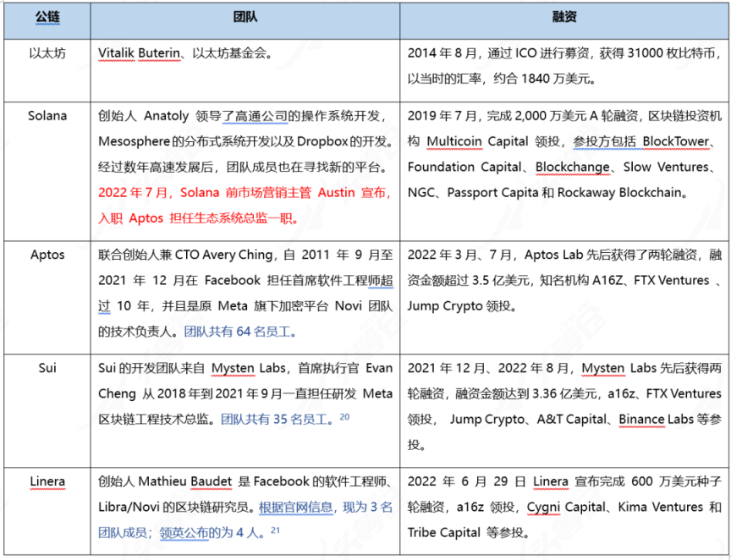Click the Mathieu Baudet text

[x=185, y=481]
